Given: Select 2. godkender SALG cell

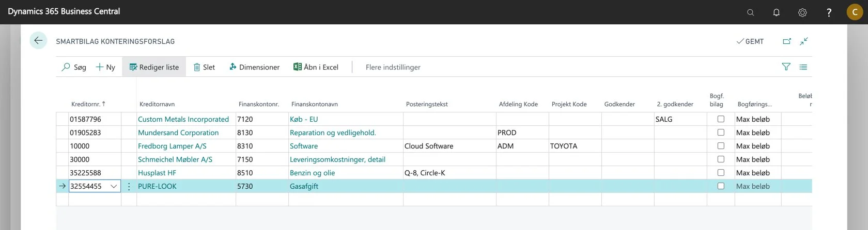Looking at the screenshot, I should (x=680, y=119).
